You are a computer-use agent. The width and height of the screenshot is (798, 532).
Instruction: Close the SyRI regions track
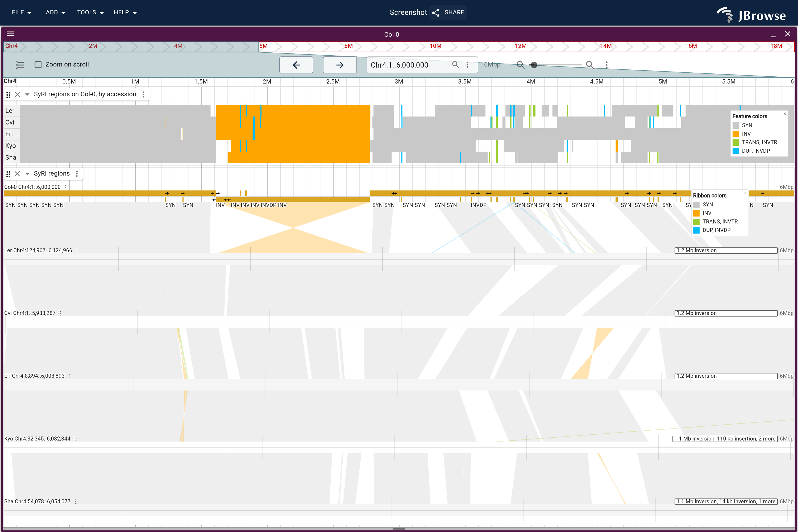point(17,174)
